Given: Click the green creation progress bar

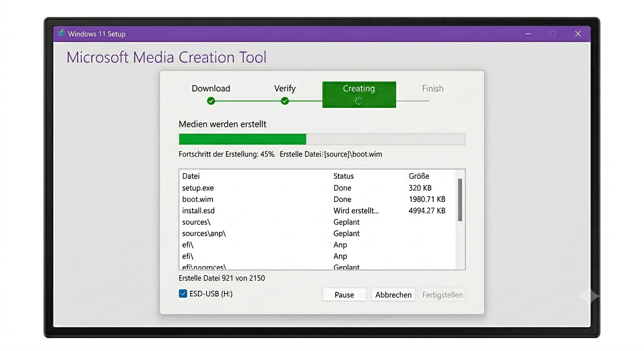Looking at the screenshot, I should (x=322, y=139).
